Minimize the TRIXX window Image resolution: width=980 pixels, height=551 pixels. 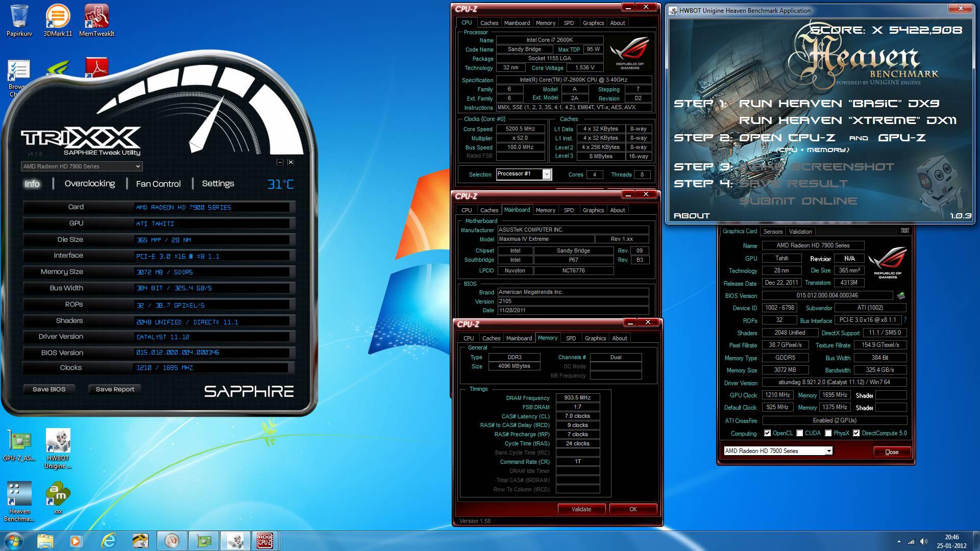[x=280, y=162]
